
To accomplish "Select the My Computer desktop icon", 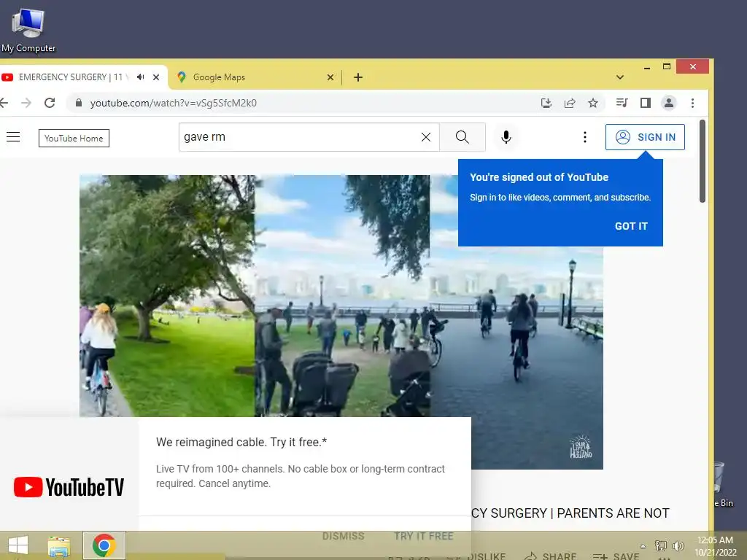I will [28, 30].
